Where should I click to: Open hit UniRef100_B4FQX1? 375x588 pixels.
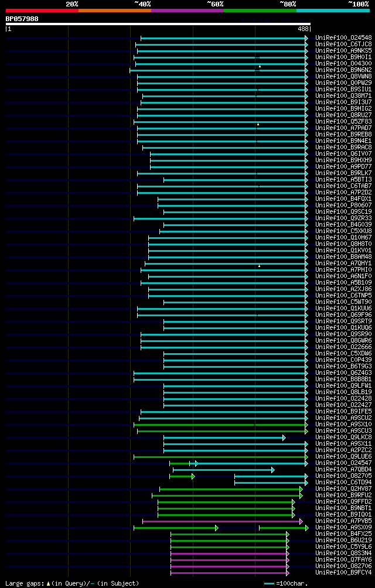(x=343, y=199)
